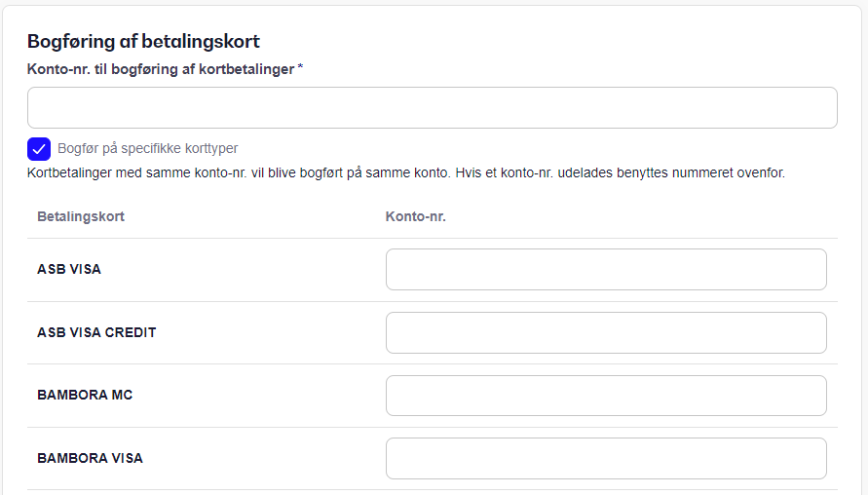
Task: Select the BAMBORA MC card label
Action: pos(85,395)
